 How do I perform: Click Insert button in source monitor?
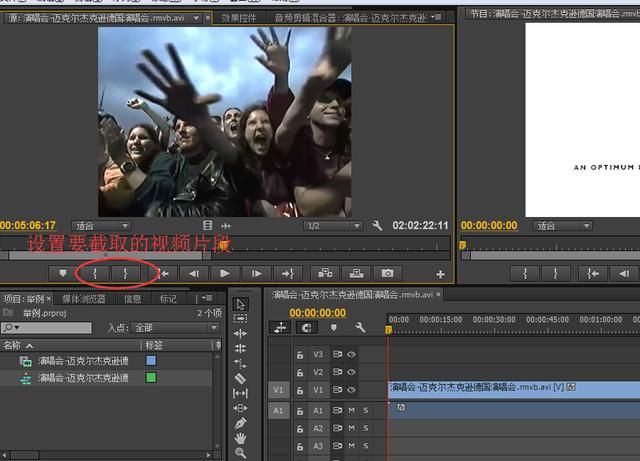coord(323,273)
